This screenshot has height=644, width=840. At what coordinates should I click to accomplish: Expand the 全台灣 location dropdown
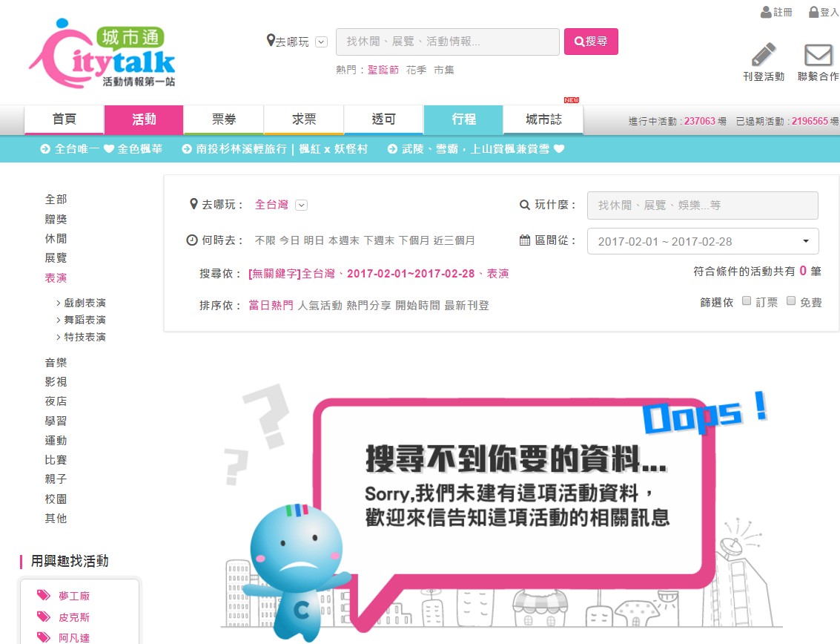click(x=302, y=206)
